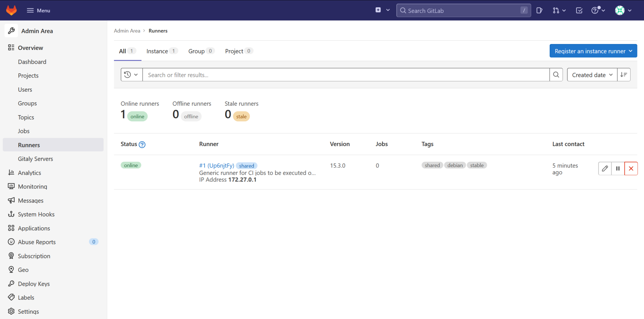The height and width of the screenshot is (319, 644).
Task: Edit the runner using the pencil icon
Action: tap(604, 168)
